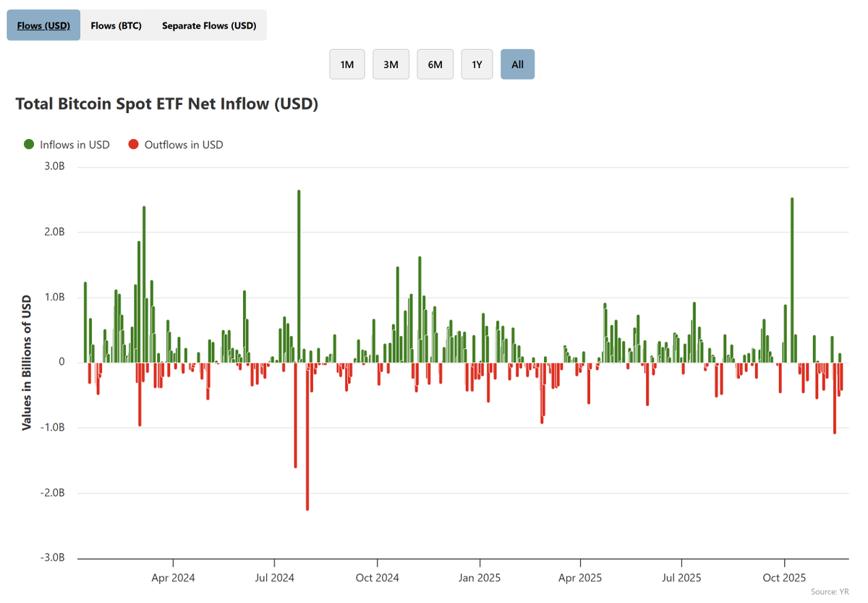Click the tallest green inflow bar near Jul 2024

(x=299, y=277)
